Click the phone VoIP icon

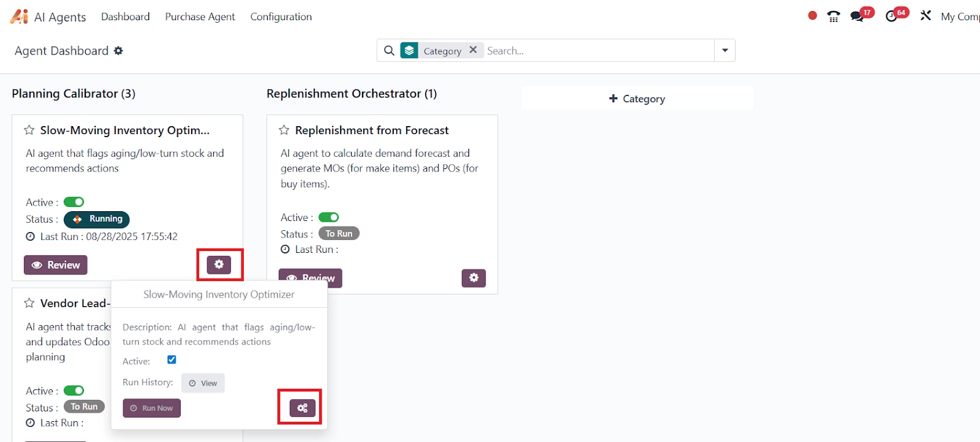(834, 17)
